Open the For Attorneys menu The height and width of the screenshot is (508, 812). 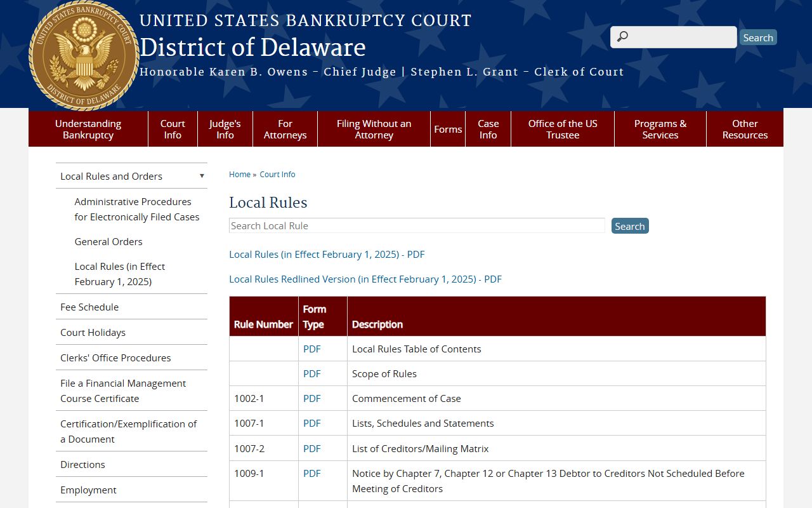tap(285, 129)
